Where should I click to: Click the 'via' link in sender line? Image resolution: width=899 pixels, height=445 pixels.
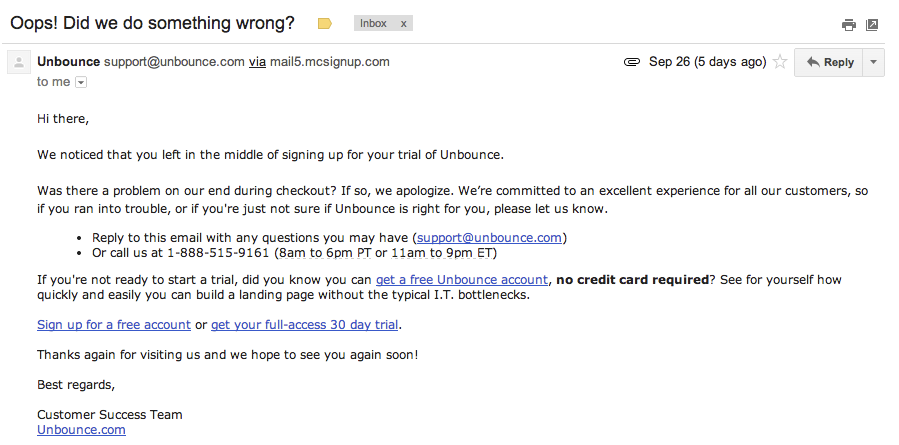point(257,61)
